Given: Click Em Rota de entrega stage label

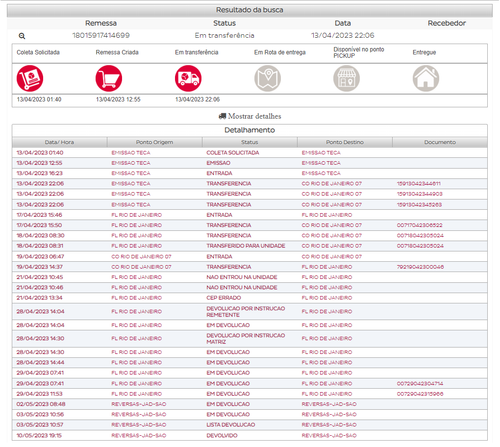Looking at the screenshot, I should click(280, 52).
